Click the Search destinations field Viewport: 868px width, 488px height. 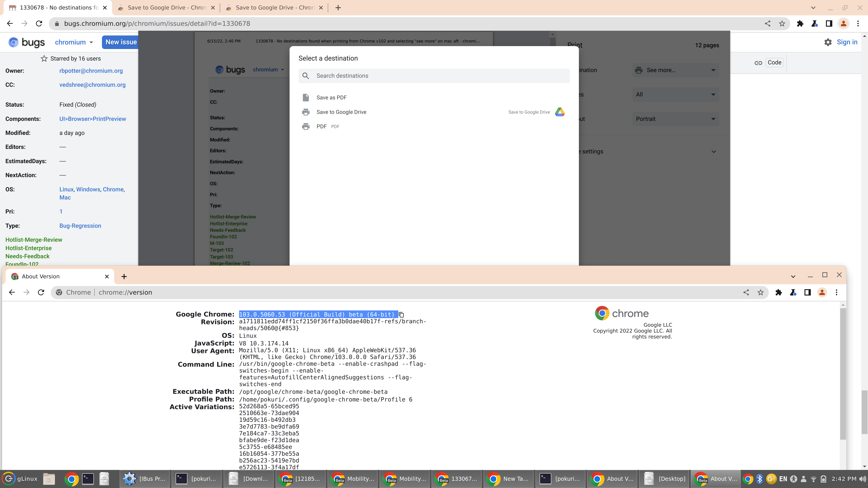pyautogui.click(x=434, y=76)
